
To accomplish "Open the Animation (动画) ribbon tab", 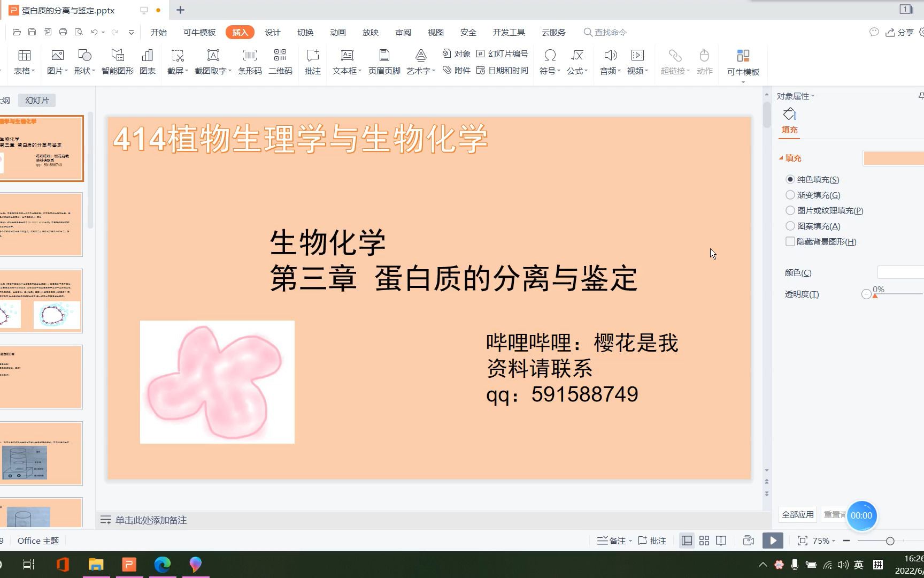I will tap(338, 32).
